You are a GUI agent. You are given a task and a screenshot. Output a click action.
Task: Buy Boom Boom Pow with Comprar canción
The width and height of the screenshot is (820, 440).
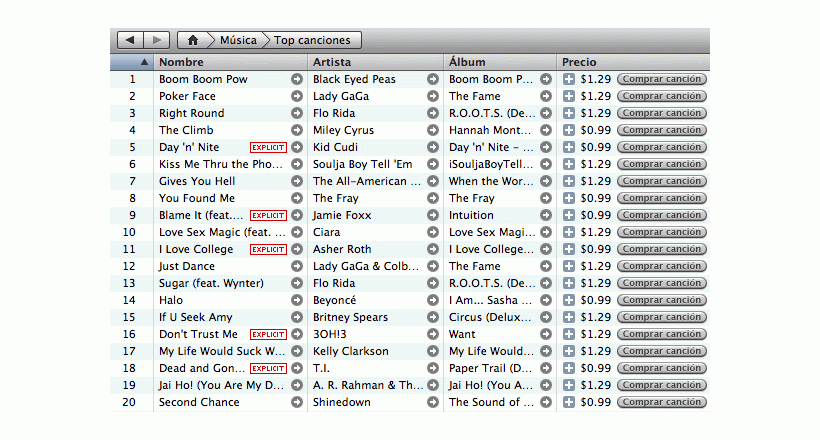(662, 79)
